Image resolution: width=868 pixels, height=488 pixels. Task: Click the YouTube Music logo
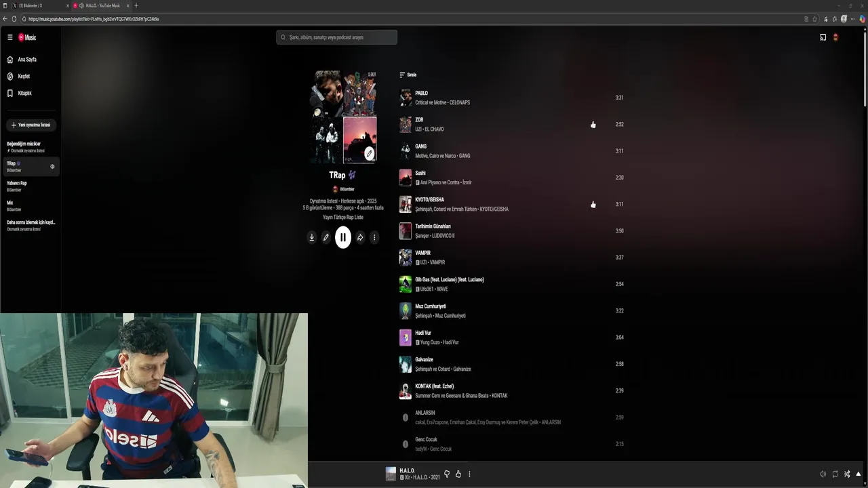27,37
